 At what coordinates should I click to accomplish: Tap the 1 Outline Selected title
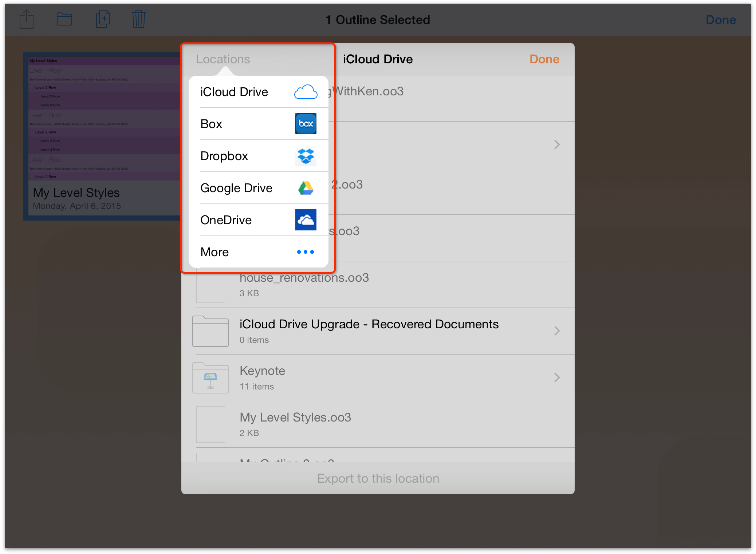click(378, 20)
